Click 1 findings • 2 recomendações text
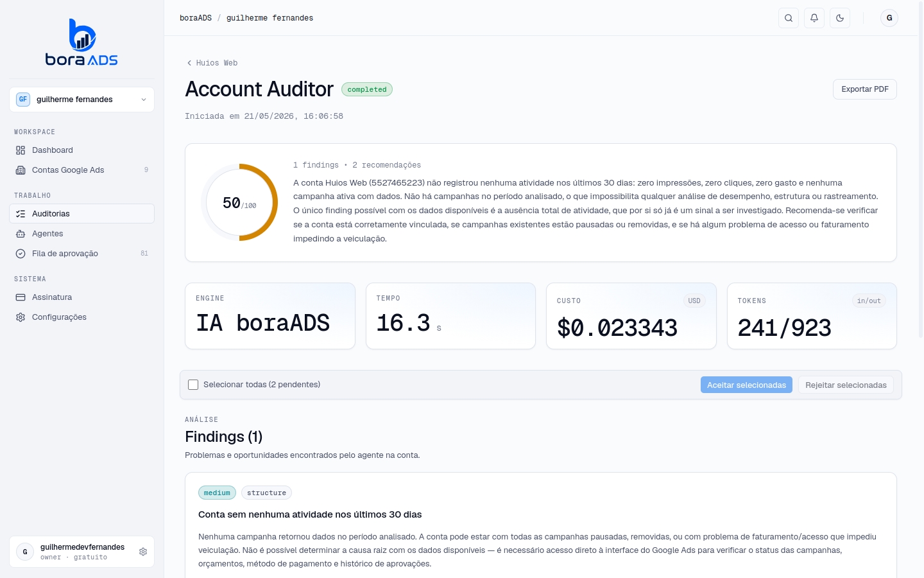924x578 pixels. (357, 165)
